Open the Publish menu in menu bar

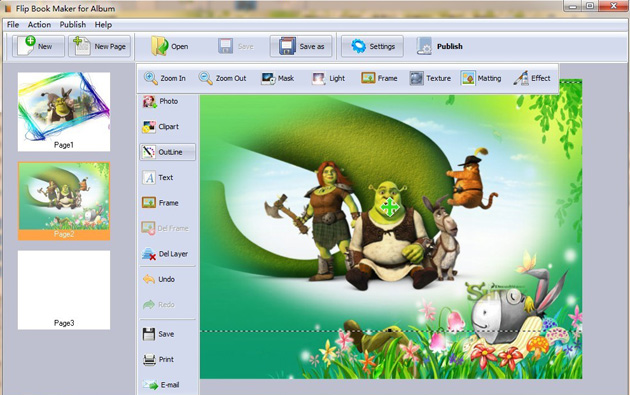click(x=73, y=25)
